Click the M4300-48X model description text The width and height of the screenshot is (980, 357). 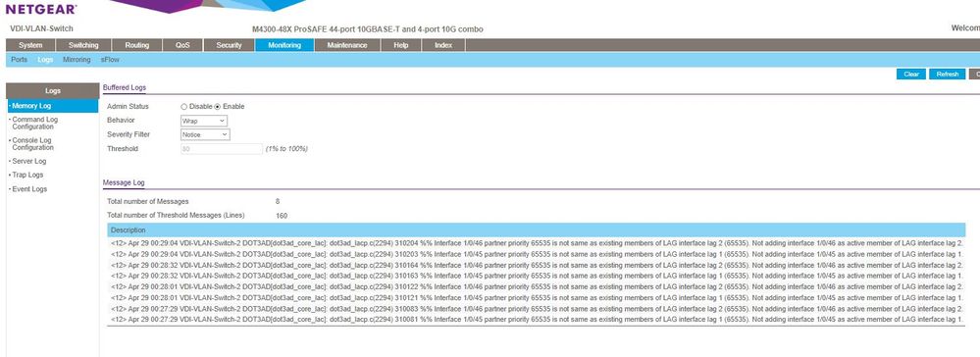pos(368,29)
